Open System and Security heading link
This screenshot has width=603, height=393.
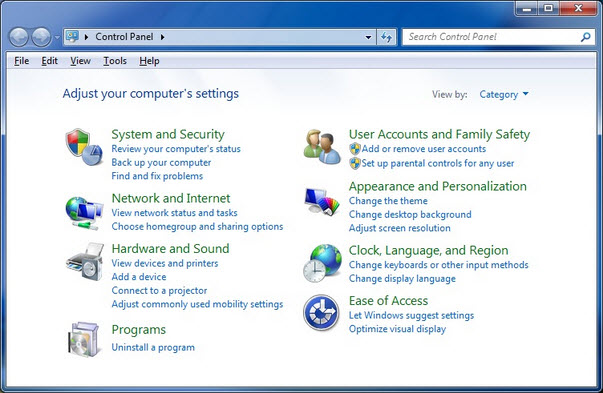[168, 134]
